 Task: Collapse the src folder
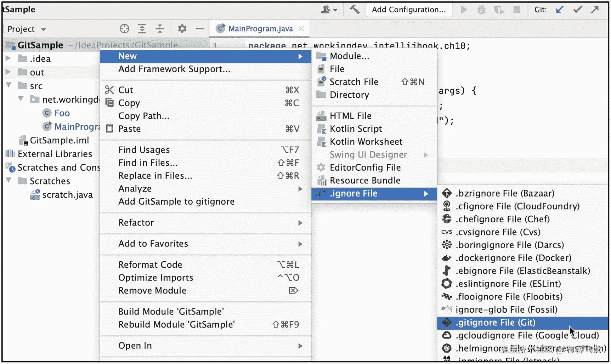point(9,85)
